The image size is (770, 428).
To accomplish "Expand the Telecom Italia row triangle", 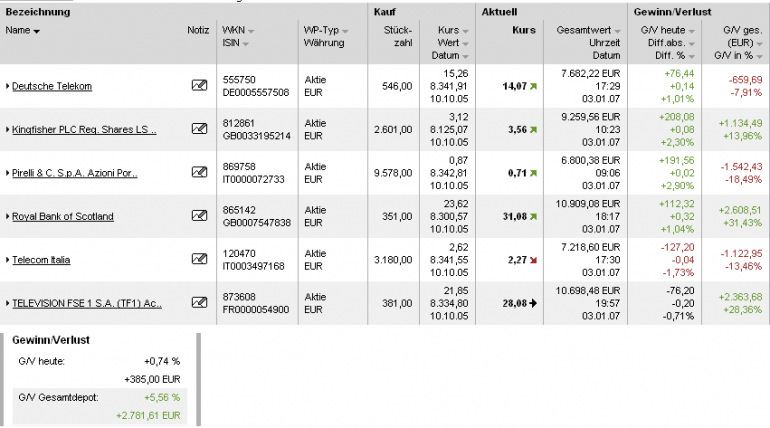I will pos(7,260).
